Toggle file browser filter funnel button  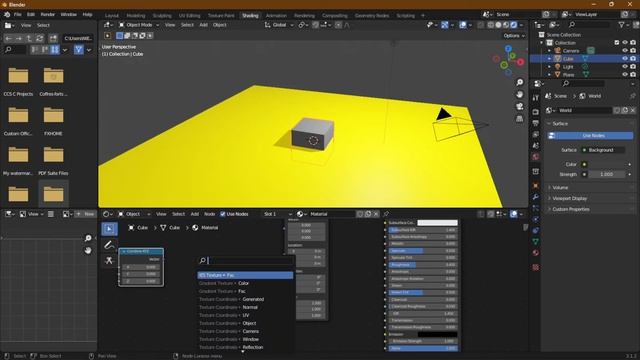[x=79, y=50]
